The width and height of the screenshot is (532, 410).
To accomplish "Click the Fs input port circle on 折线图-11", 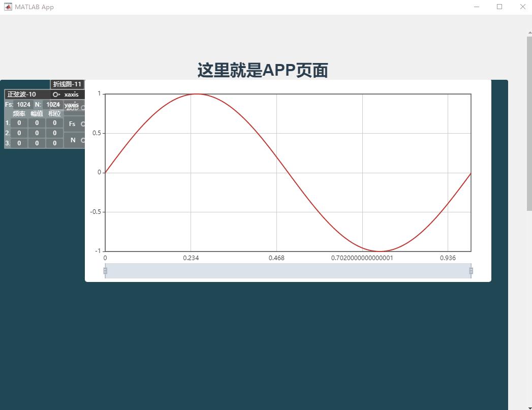I will pos(83,123).
